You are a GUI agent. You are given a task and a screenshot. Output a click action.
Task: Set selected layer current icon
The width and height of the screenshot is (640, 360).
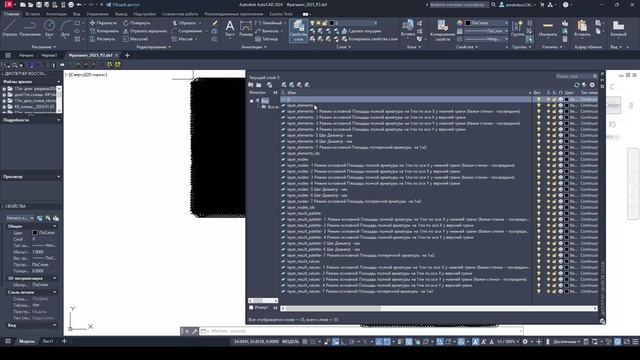tap(307, 85)
